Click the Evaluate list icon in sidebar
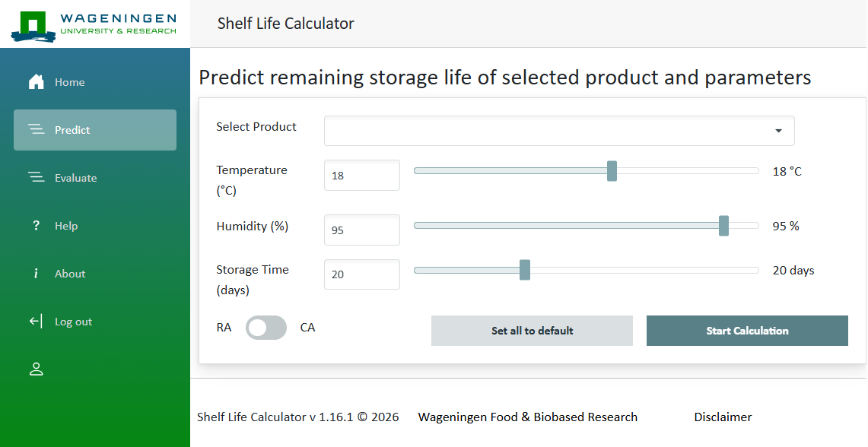 point(36,178)
